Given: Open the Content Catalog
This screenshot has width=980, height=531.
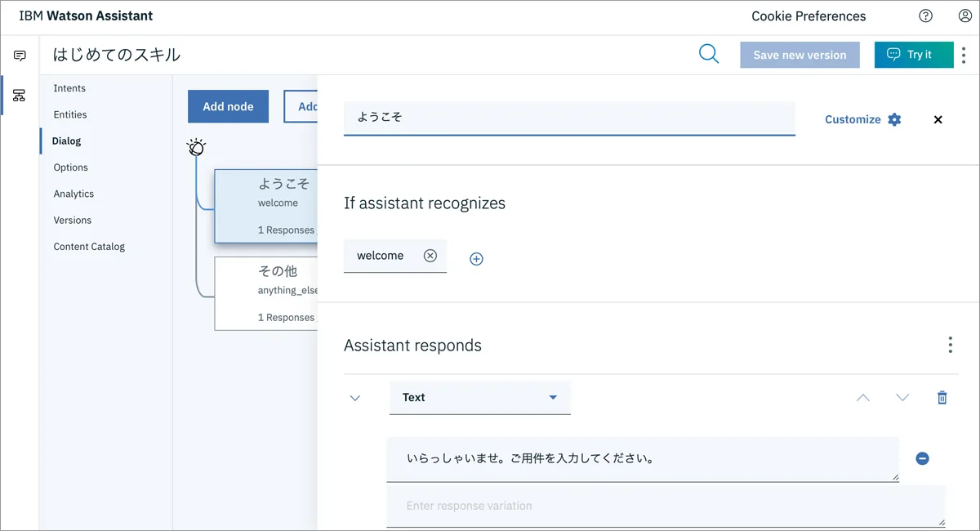Looking at the screenshot, I should point(89,247).
